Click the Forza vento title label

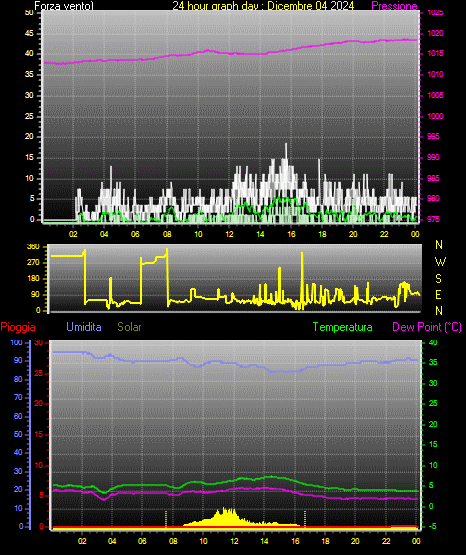point(64,6)
